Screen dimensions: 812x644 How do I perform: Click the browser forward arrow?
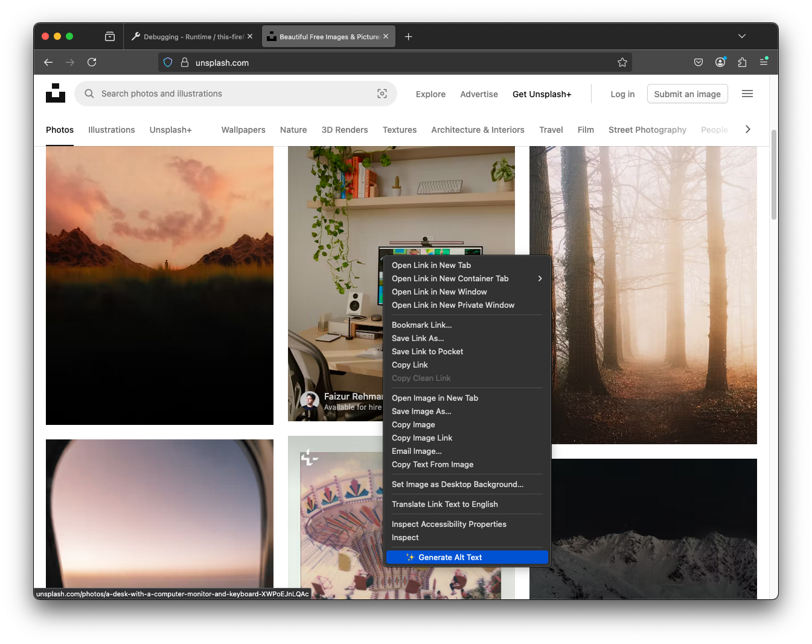(70, 62)
